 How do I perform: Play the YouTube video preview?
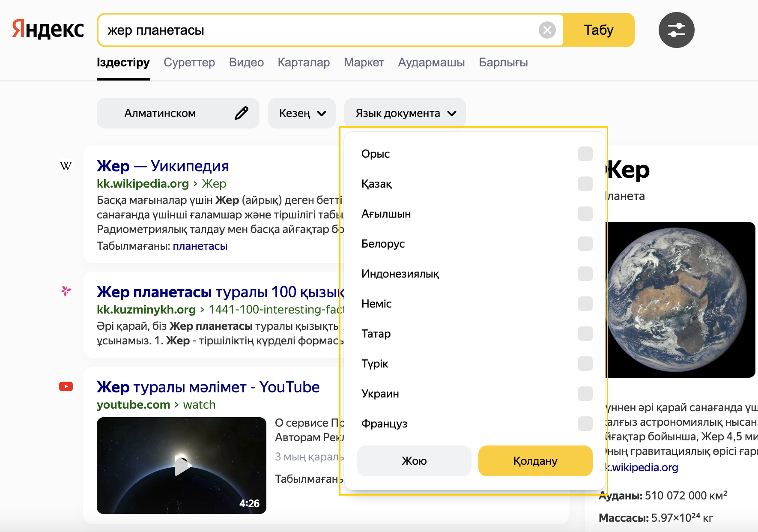[x=182, y=466]
